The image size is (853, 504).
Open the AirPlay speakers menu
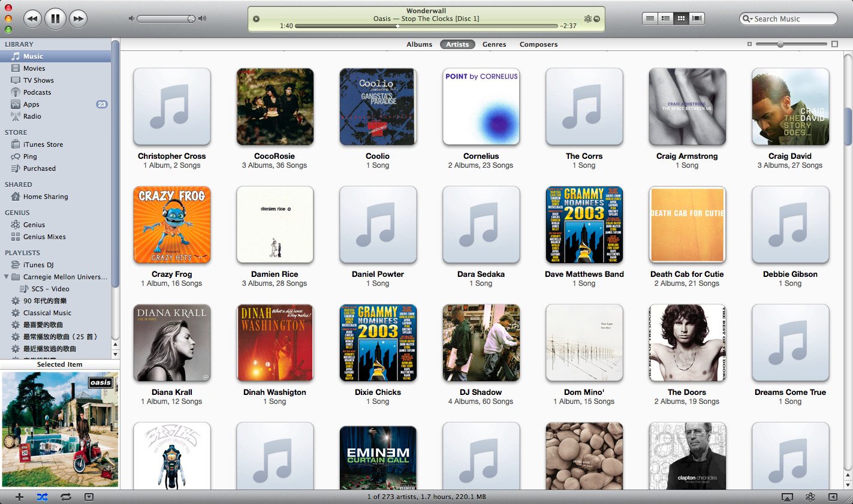(x=787, y=497)
